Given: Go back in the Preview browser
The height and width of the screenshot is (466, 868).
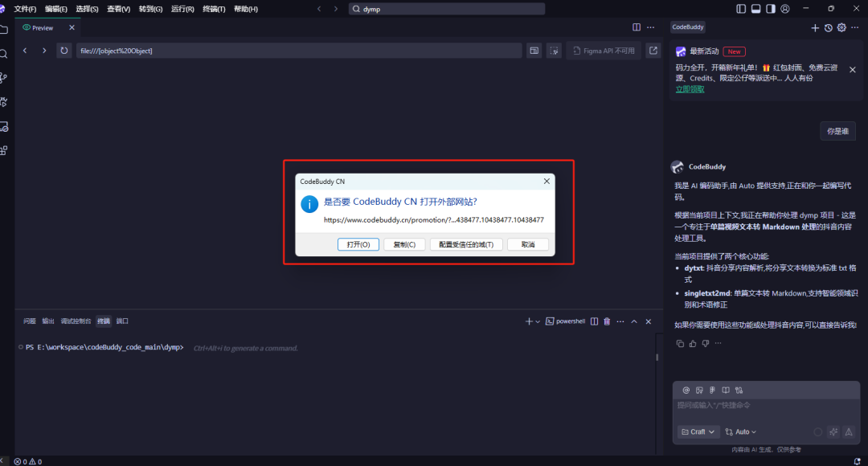Looking at the screenshot, I should (x=25, y=51).
